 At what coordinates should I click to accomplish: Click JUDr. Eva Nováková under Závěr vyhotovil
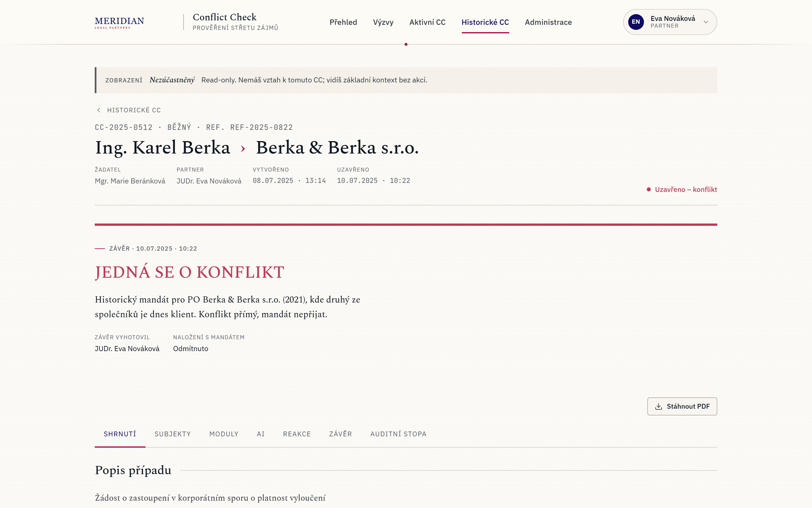coord(127,349)
